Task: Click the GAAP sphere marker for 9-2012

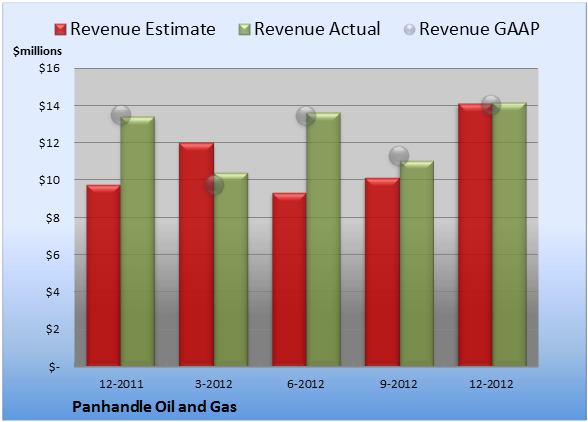Action: pos(399,156)
